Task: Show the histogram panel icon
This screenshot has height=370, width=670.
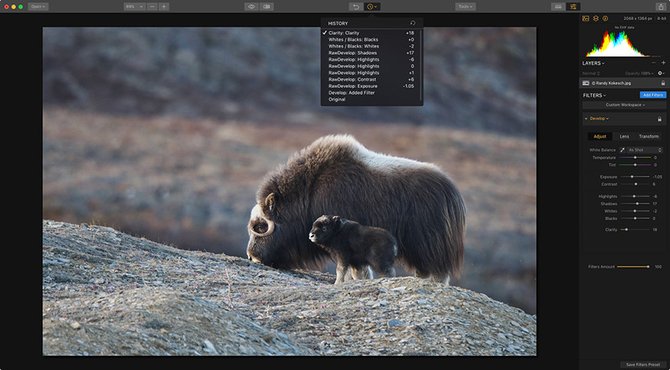Action: pyautogui.click(x=586, y=18)
